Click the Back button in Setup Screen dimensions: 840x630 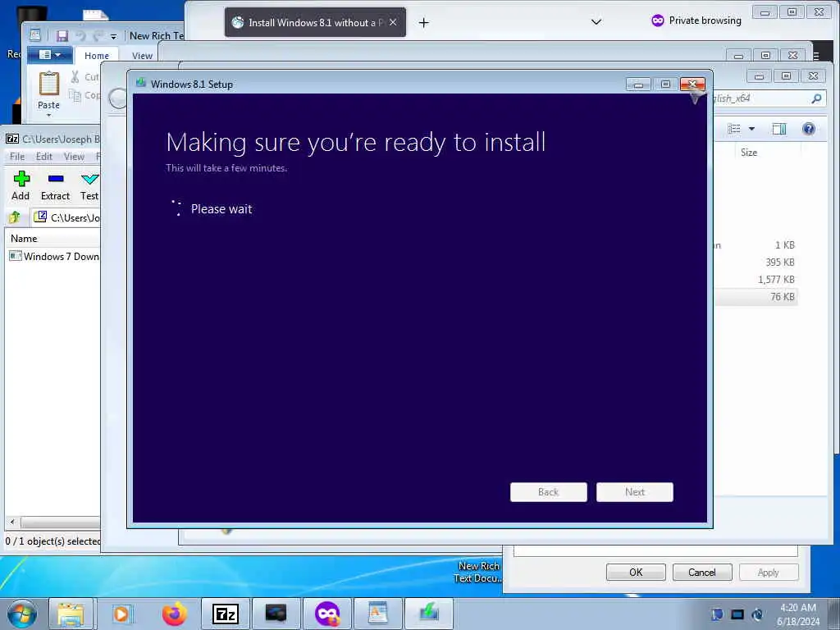[549, 492]
